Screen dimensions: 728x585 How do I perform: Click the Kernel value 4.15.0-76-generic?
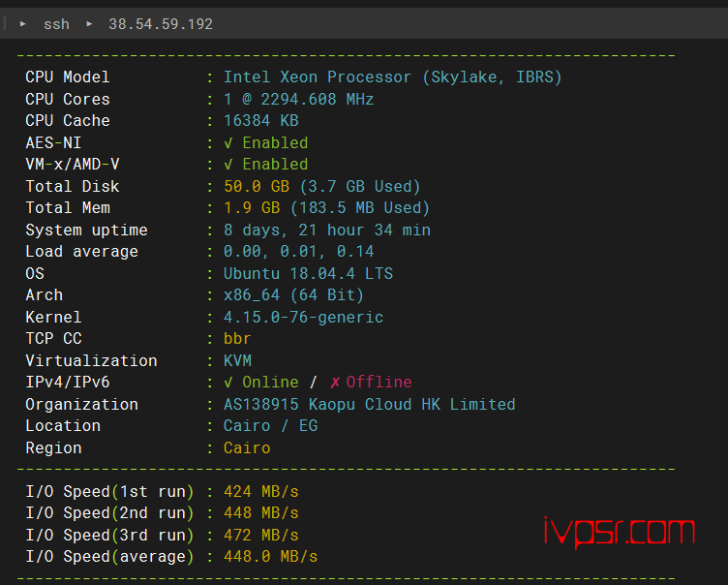303,317
